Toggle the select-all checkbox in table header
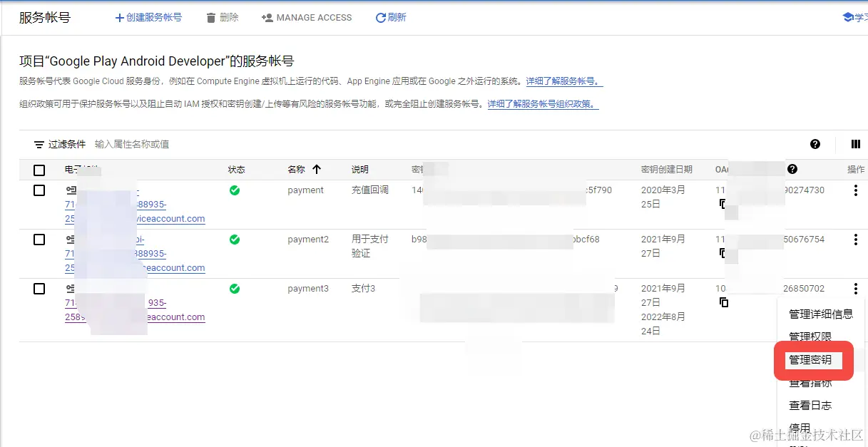868x447 pixels. tap(39, 170)
